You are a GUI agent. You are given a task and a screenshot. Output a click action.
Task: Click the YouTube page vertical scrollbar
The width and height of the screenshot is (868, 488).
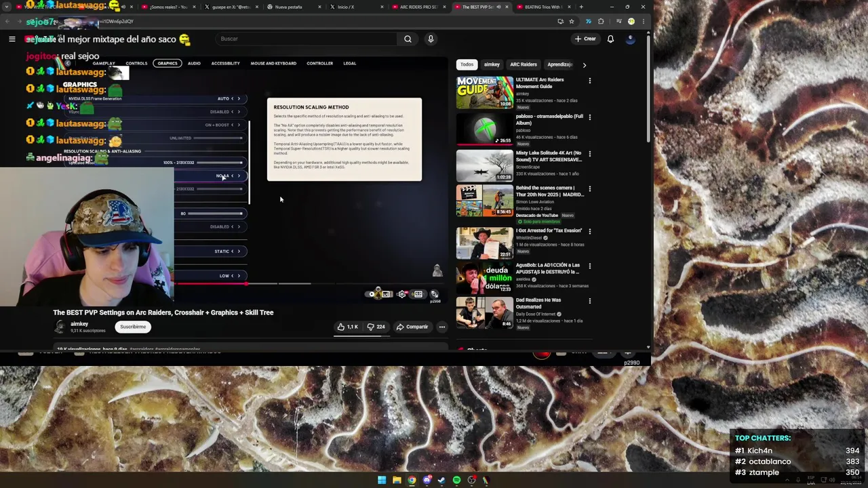pos(648,88)
